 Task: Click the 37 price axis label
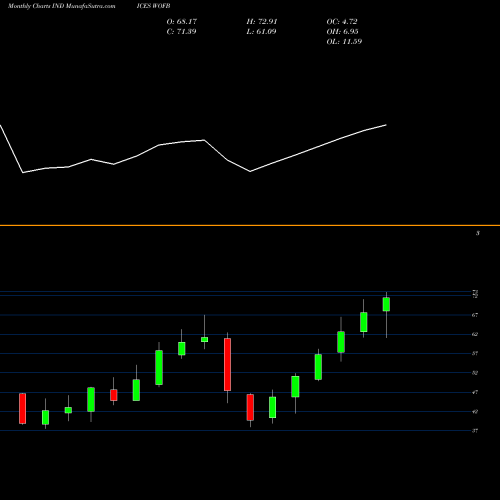475,431
